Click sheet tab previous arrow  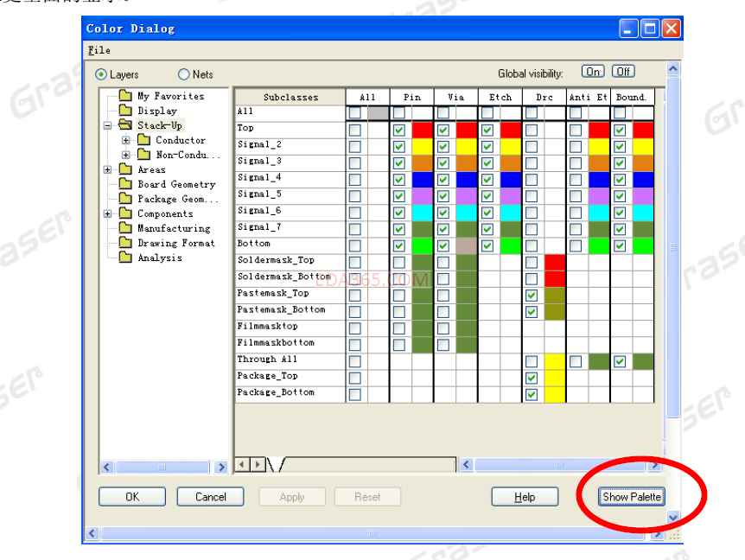242,464
